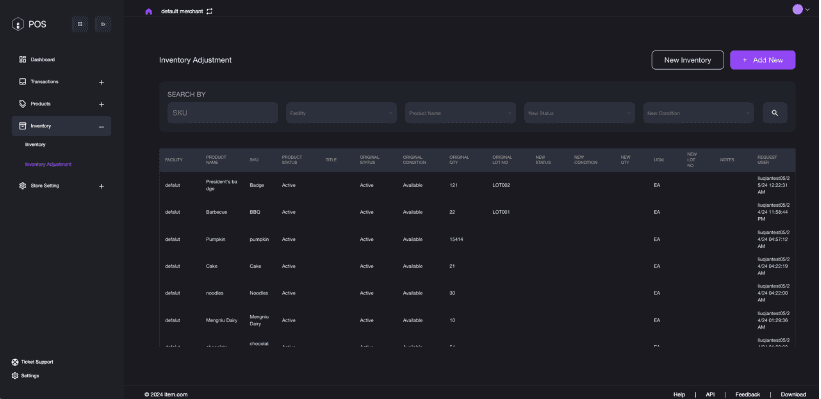Image resolution: width=821 pixels, height=399 pixels.
Task: Click the Add New button
Action: coord(762,60)
